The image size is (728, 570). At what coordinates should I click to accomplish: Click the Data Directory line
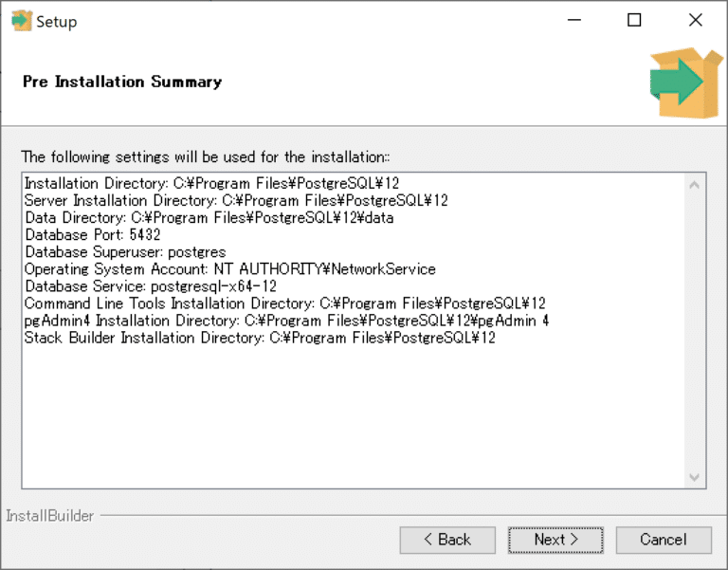click(209, 218)
